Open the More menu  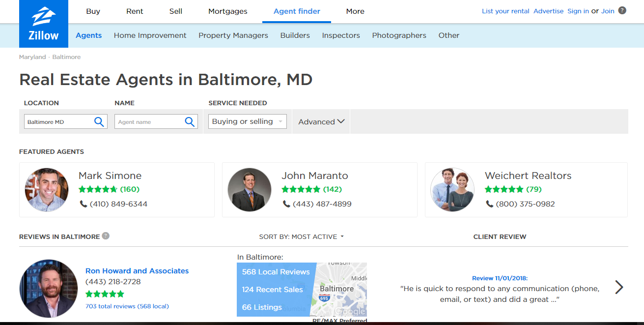pos(355,11)
